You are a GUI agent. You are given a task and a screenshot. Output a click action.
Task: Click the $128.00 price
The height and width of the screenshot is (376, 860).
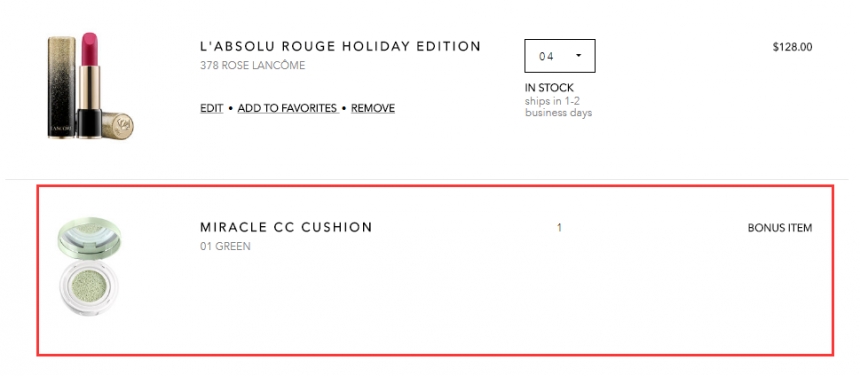pyautogui.click(x=793, y=47)
